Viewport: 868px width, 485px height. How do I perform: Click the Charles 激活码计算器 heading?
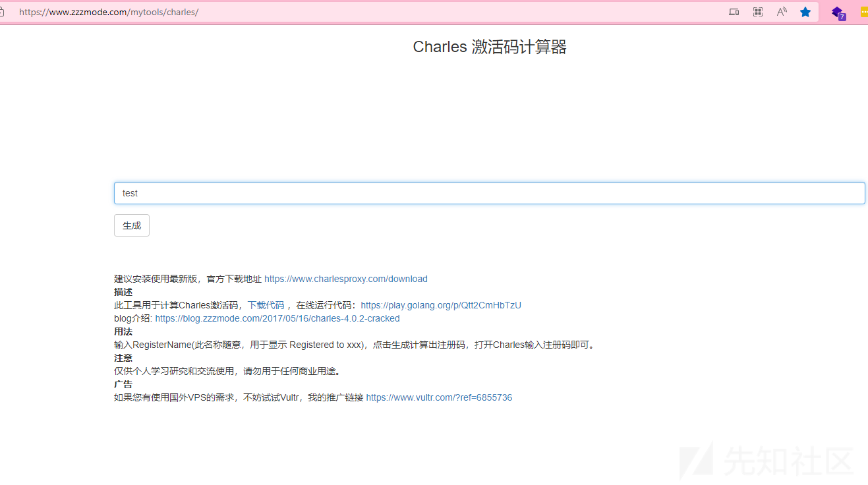490,47
